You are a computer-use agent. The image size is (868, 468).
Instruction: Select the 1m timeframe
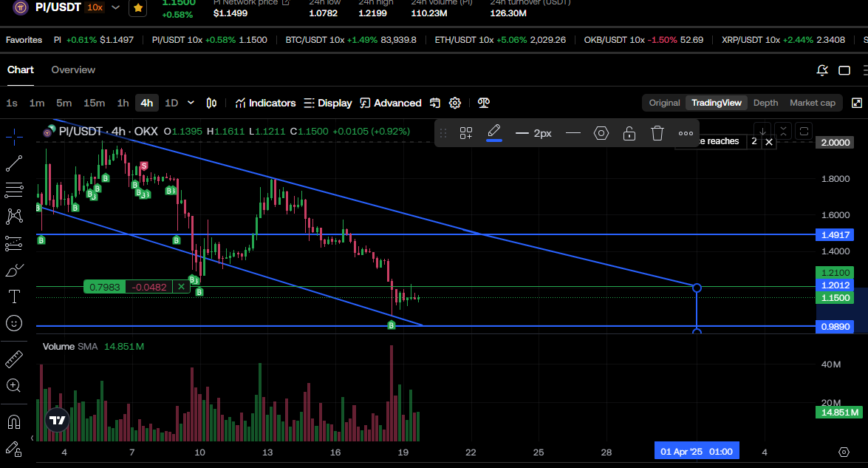(x=37, y=103)
